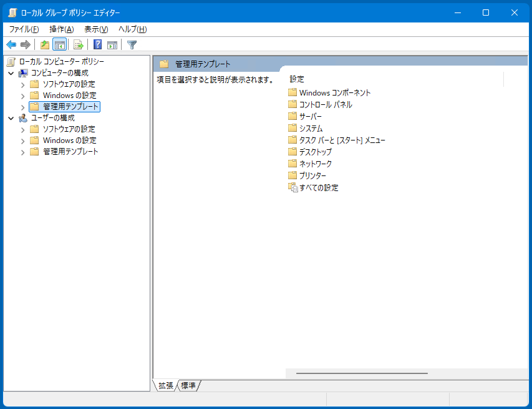Open Help with the question mark icon
This screenshot has width=532, height=409.
98,44
